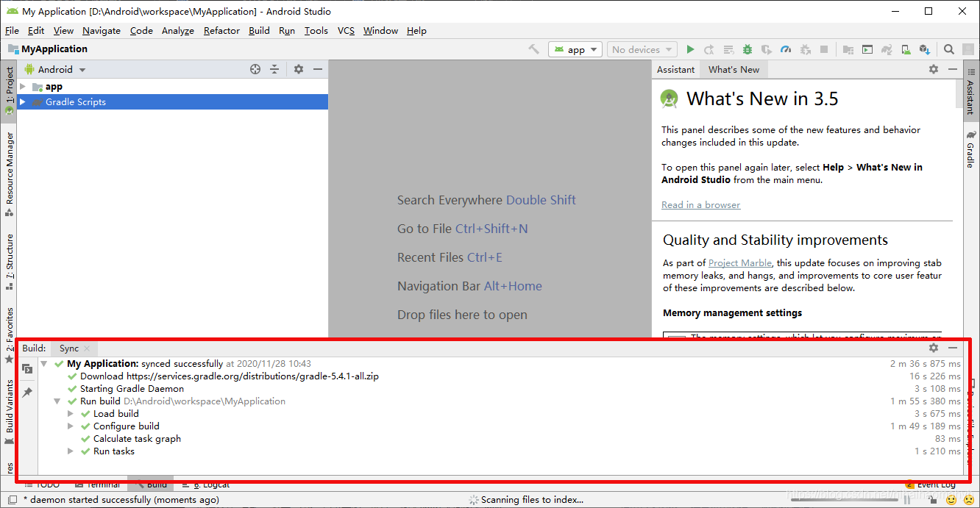Open the Gradle side tool window
This screenshot has height=508, width=980.
click(970, 149)
